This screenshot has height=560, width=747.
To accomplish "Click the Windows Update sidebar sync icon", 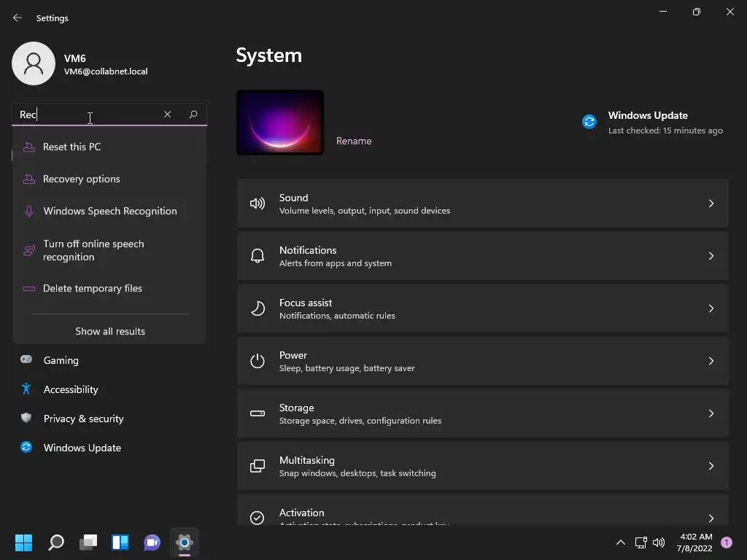I will [x=26, y=447].
